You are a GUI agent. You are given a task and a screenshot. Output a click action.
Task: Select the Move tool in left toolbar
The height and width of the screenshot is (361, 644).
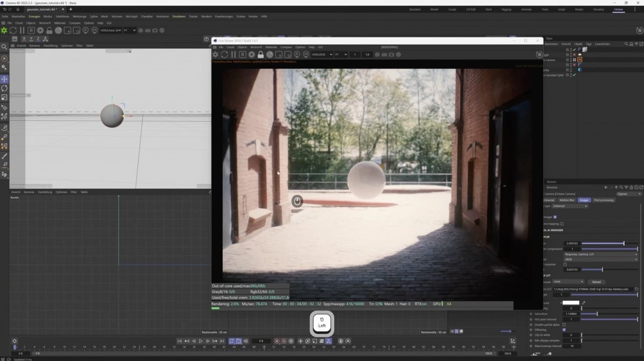pyautogui.click(x=4, y=79)
